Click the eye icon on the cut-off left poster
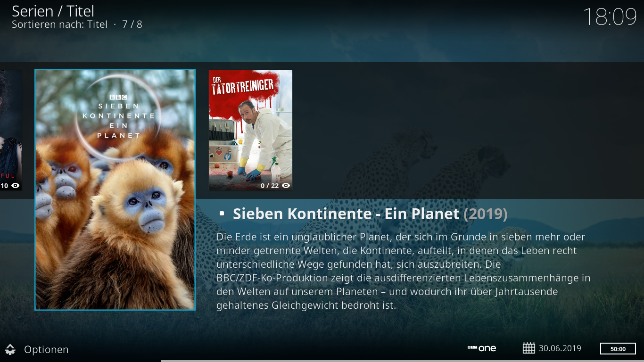644x362 pixels. click(15, 186)
